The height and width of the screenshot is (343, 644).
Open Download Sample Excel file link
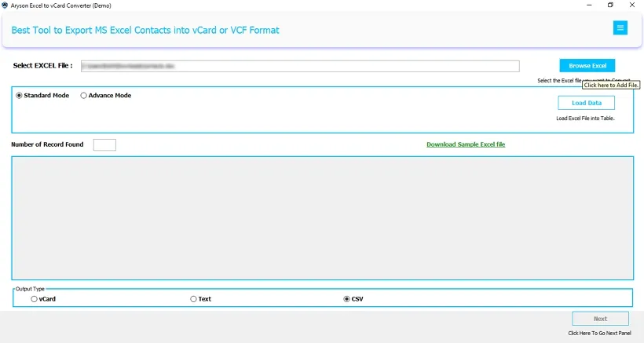[466, 144]
